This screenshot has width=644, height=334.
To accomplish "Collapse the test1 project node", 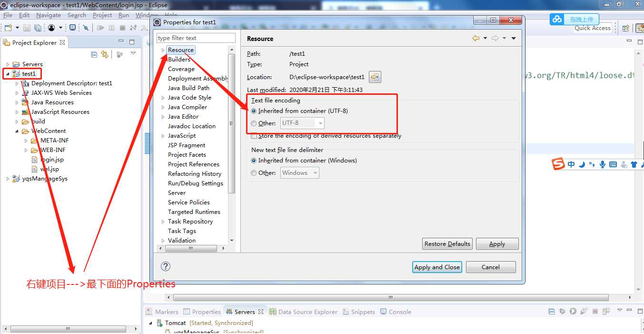I will 8,74.
